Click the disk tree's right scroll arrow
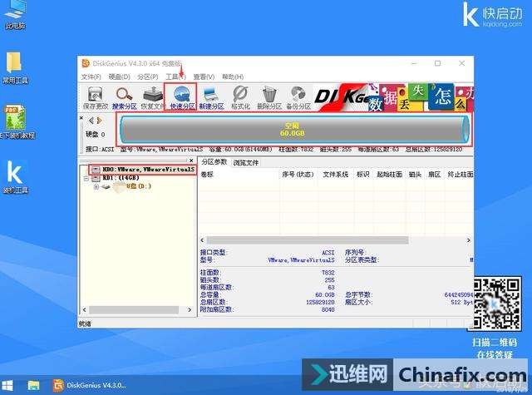The height and width of the screenshot is (395, 532). (x=190, y=310)
